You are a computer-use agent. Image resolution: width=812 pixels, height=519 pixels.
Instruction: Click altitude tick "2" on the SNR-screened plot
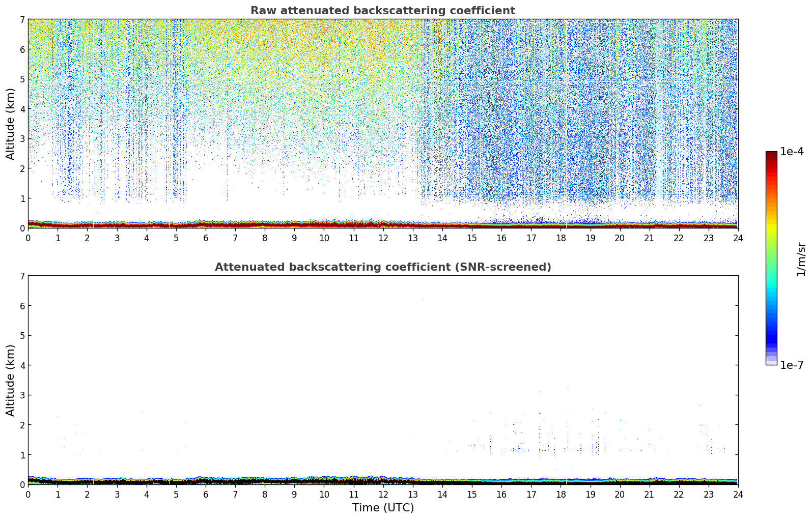[x=22, y=425]
